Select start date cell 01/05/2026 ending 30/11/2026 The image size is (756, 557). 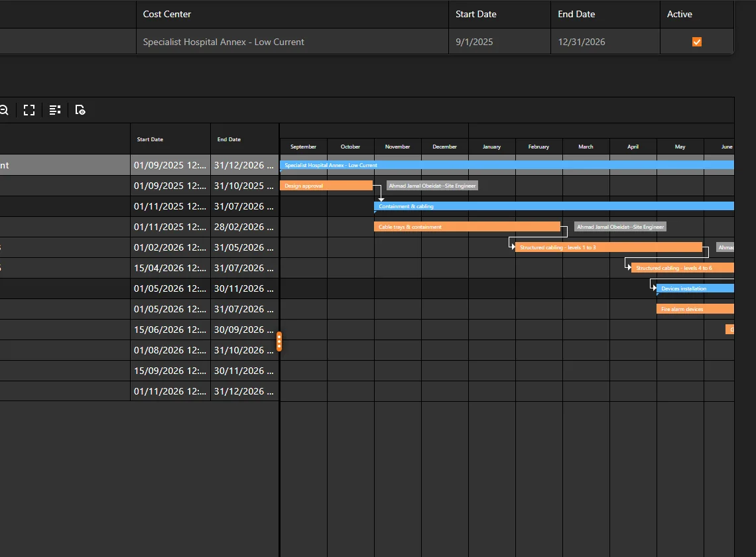click(170, 288)
